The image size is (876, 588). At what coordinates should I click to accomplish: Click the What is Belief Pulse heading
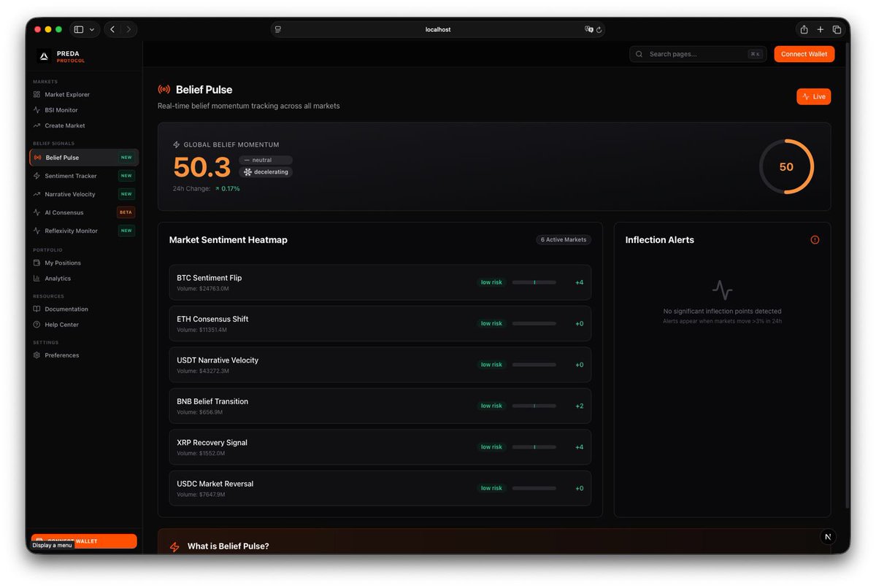coord(228,546)
